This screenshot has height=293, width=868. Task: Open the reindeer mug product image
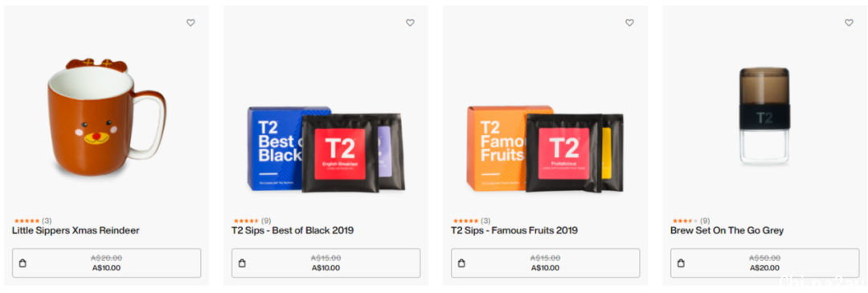(x=106, y=117)
